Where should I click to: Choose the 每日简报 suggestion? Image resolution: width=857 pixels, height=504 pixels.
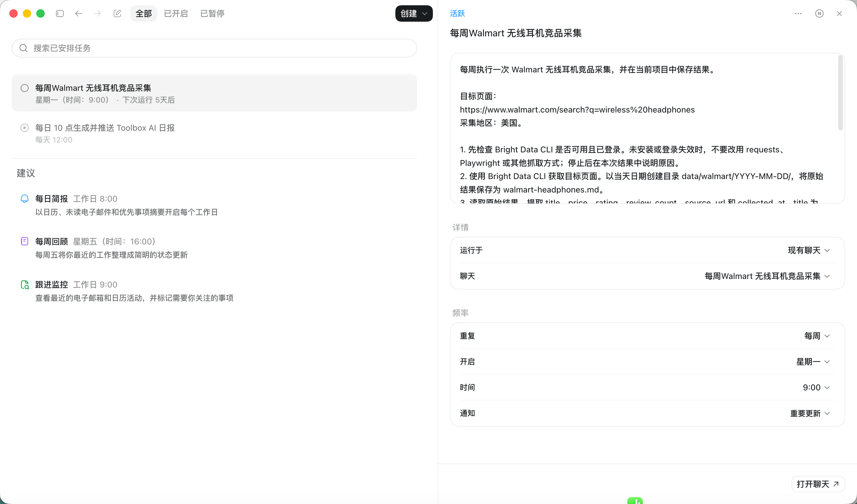click(x=214, y=205)
